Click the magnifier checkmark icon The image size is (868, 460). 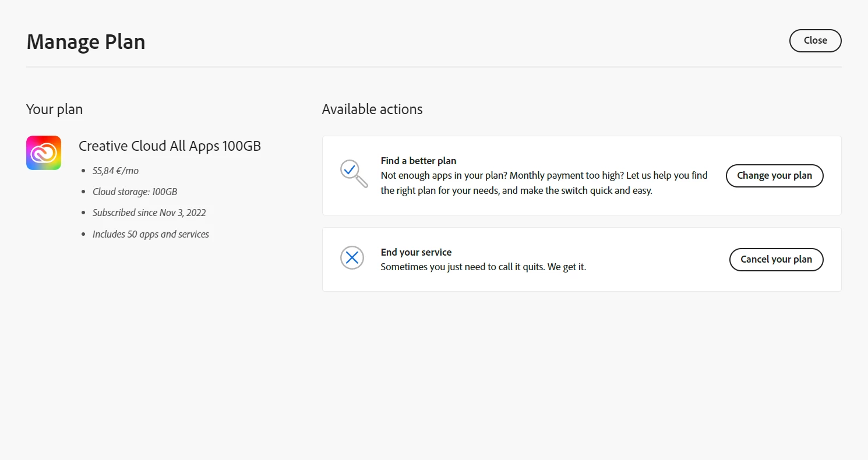354,174
